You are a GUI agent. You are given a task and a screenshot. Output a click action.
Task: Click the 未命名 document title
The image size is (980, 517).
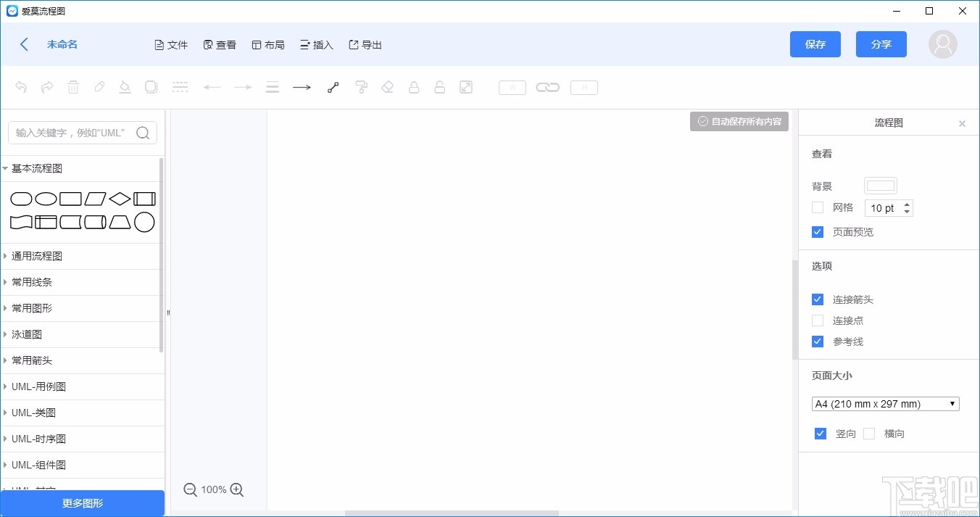click(62, 44)
